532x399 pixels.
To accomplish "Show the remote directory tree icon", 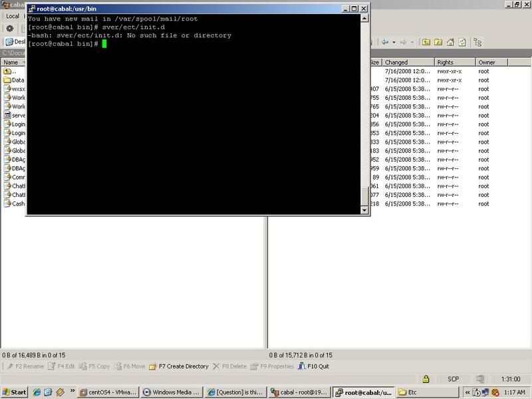I will (x=477, y=42).
